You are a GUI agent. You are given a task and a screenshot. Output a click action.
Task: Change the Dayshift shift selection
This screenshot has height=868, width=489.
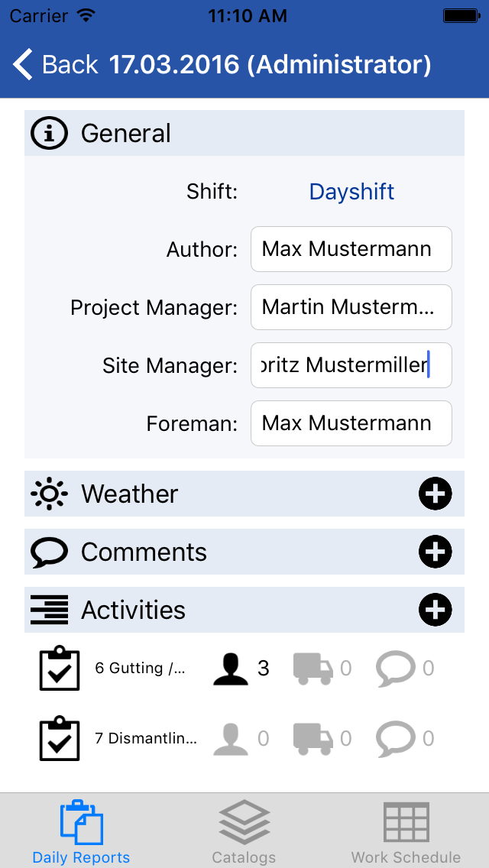coord(351,192)
